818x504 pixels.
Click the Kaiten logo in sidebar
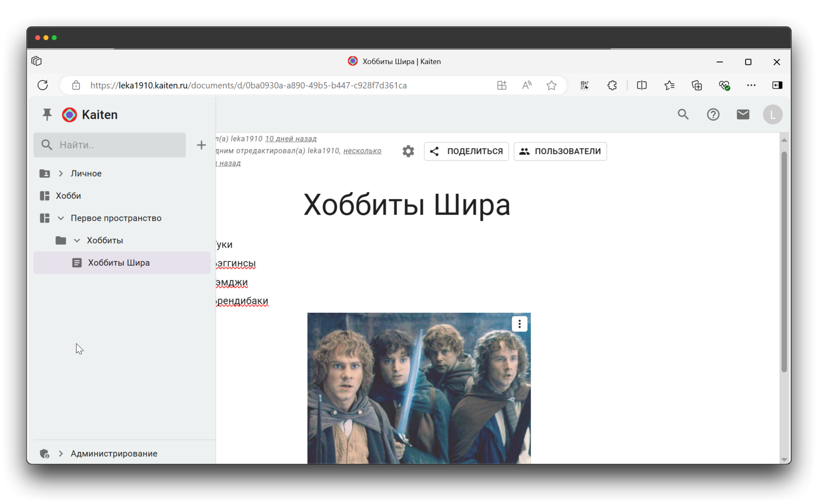70,114
